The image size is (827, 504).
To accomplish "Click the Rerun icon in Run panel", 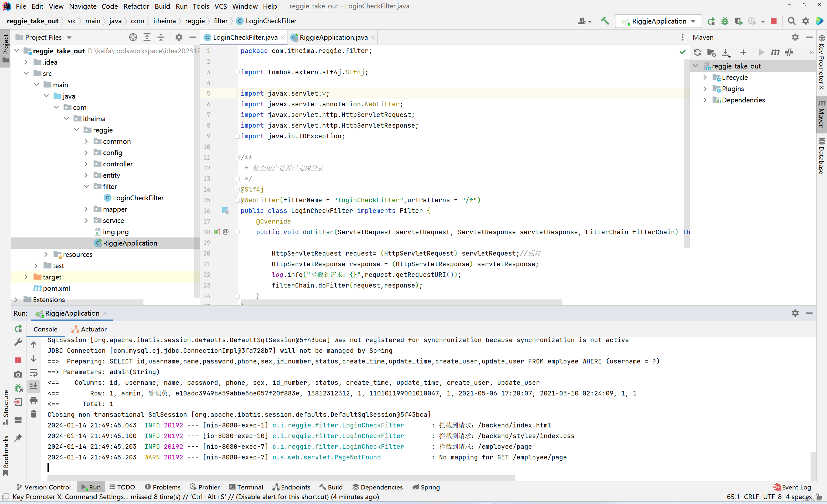I will [18, 329].
